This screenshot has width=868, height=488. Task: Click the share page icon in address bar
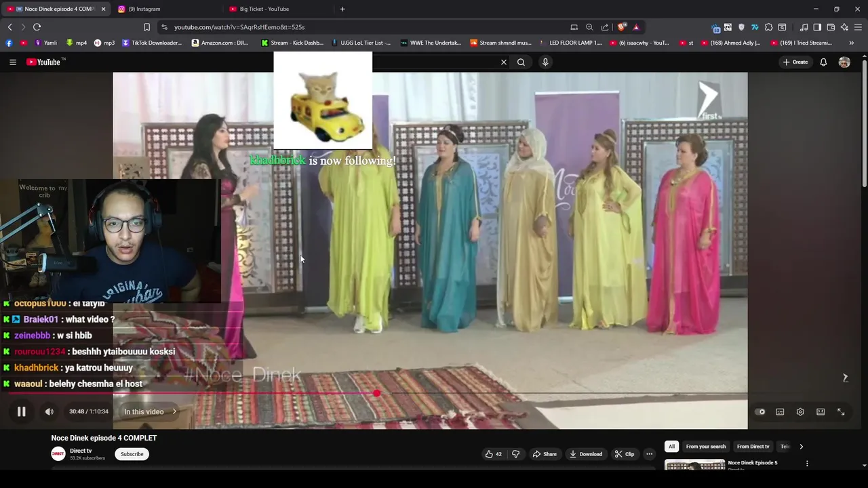[x=605, y=27]
